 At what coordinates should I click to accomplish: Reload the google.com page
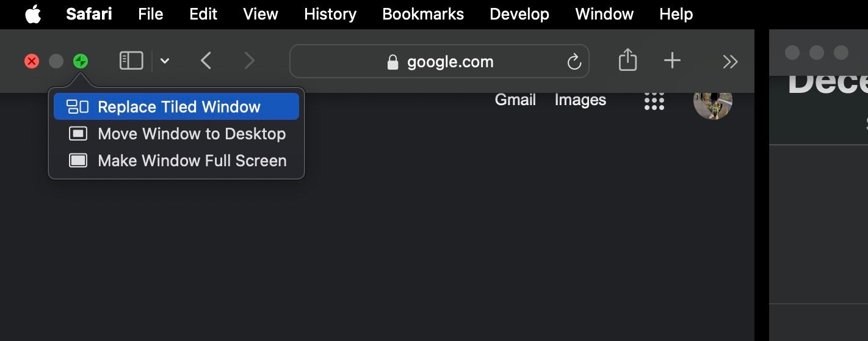point(574,62)
